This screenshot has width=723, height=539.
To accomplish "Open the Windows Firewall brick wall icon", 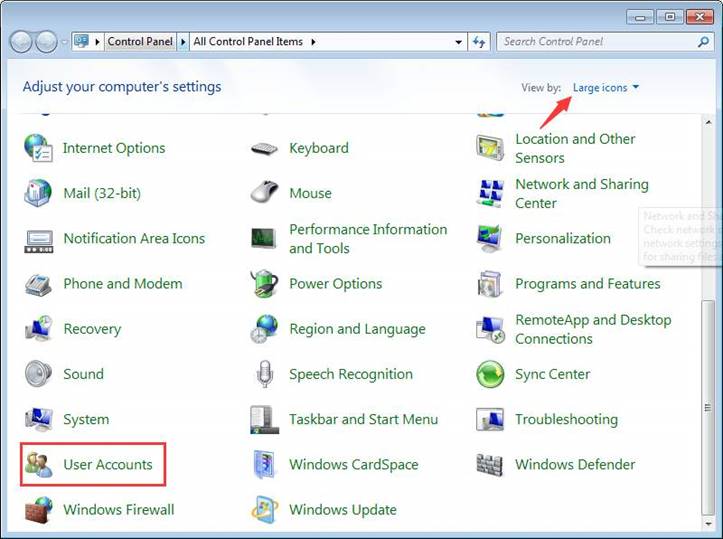I will pyautogui.click(x=39, y=510).
